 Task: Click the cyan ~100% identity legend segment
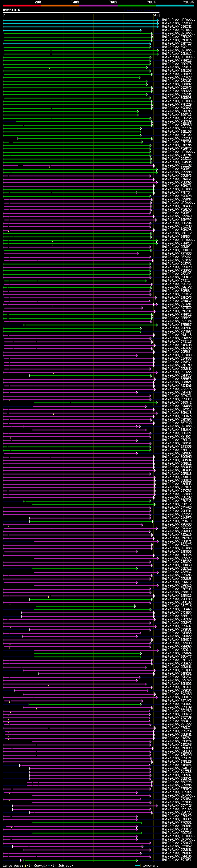[x=175, y=6]
